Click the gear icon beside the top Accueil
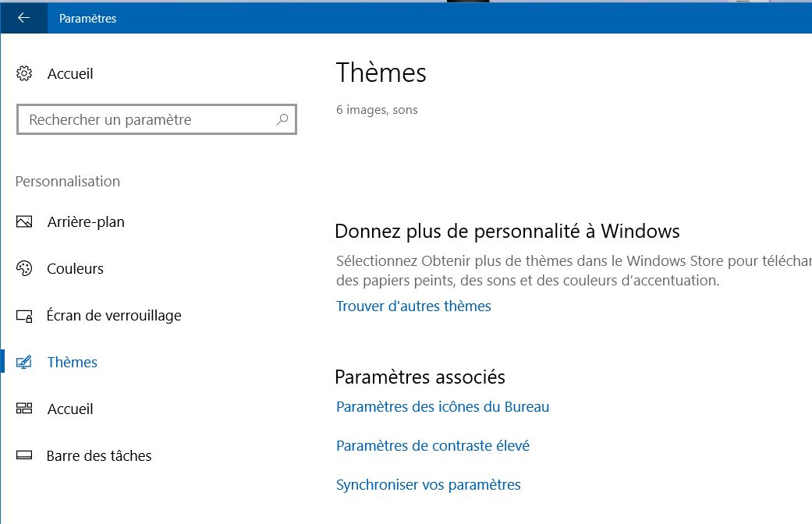This screenshot has width=812, height=524. (x=24, y=74)
